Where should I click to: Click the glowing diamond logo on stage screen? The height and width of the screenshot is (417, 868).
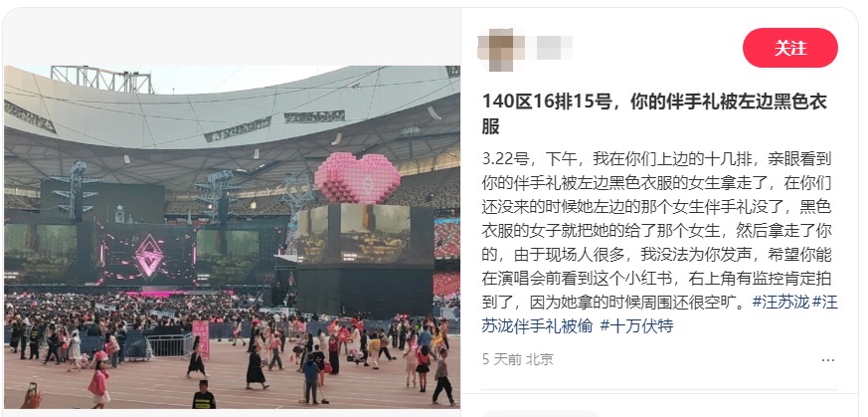coord(149,256)
